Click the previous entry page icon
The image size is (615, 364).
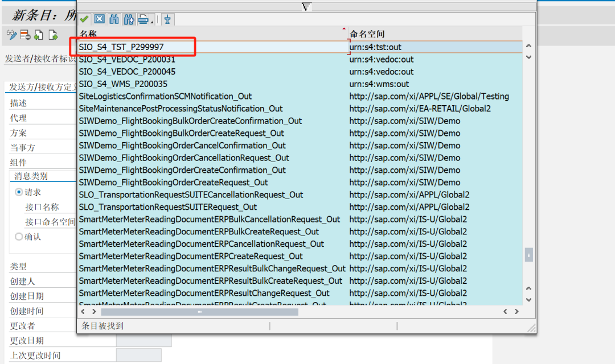coord(39,35)
